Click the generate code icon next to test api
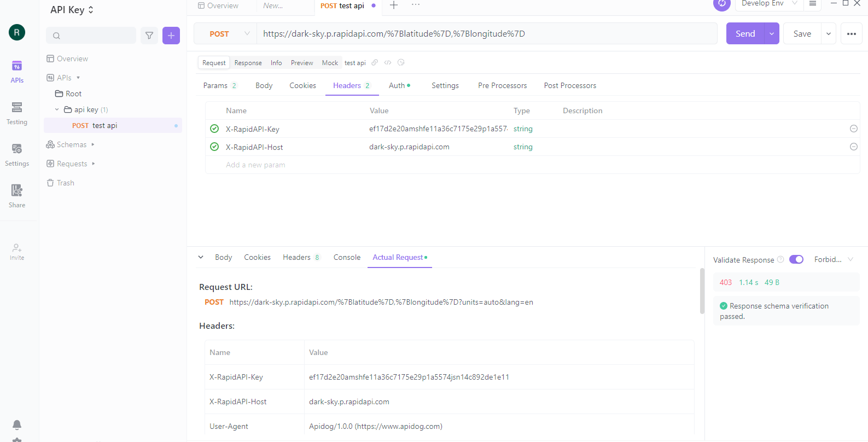868x442 pixels. [x=388, y=62]
